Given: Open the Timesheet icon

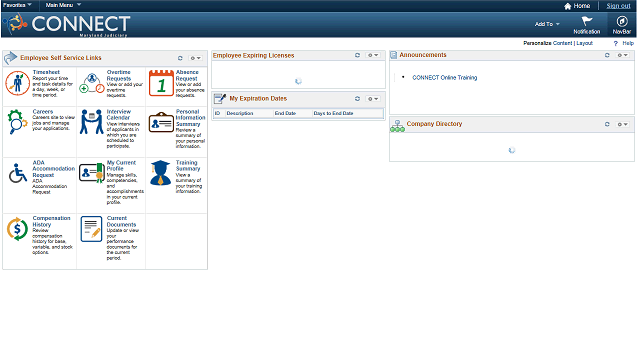Looking at the screenshot, I should 17,83.
